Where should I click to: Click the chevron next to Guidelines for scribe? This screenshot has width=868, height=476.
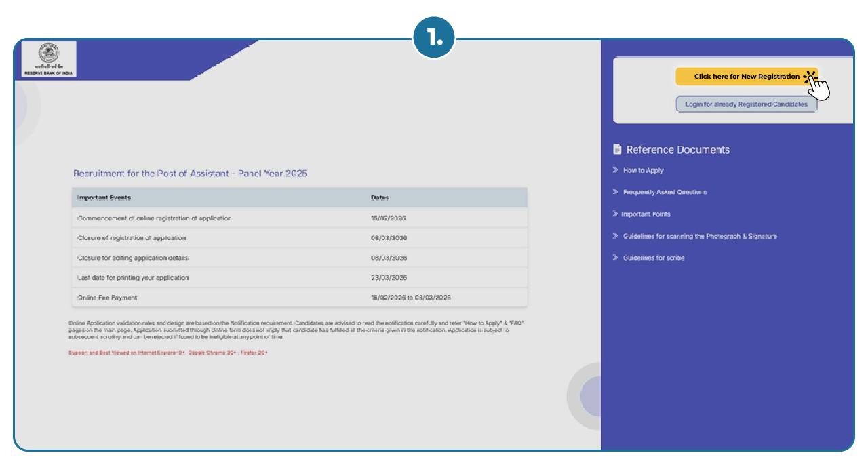point(614,258)
